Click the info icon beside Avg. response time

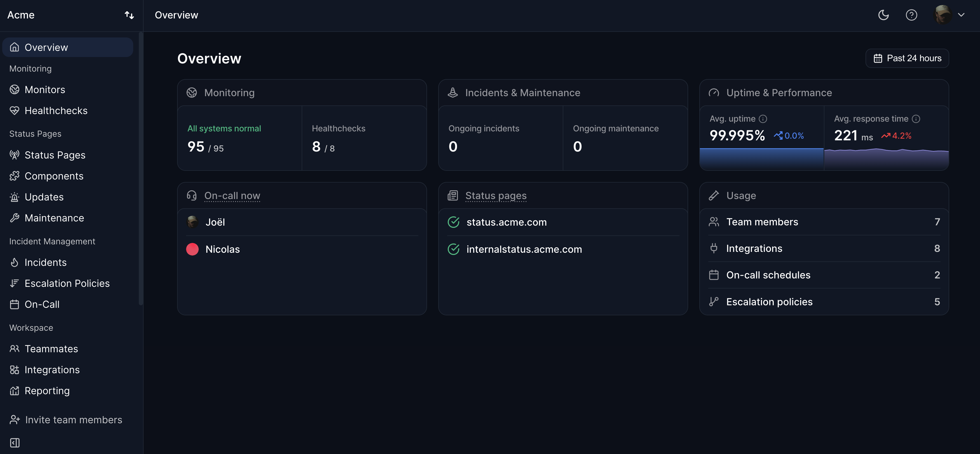tap(916, 119)
